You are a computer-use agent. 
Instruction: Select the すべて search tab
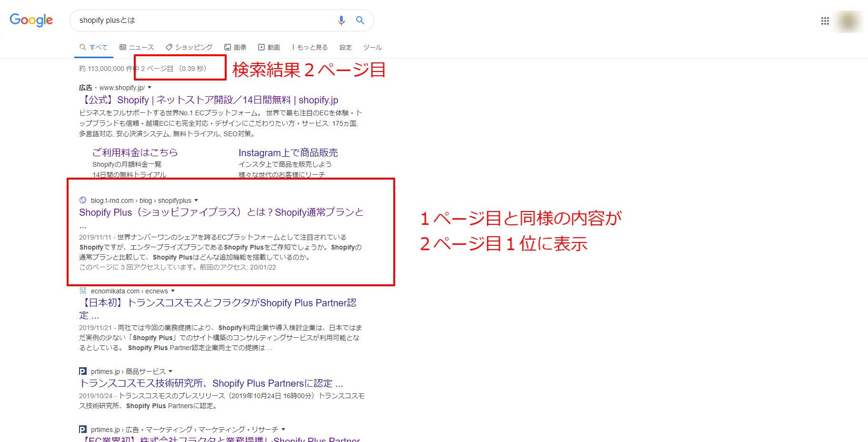pyautogui.click(x=94, y=47)
